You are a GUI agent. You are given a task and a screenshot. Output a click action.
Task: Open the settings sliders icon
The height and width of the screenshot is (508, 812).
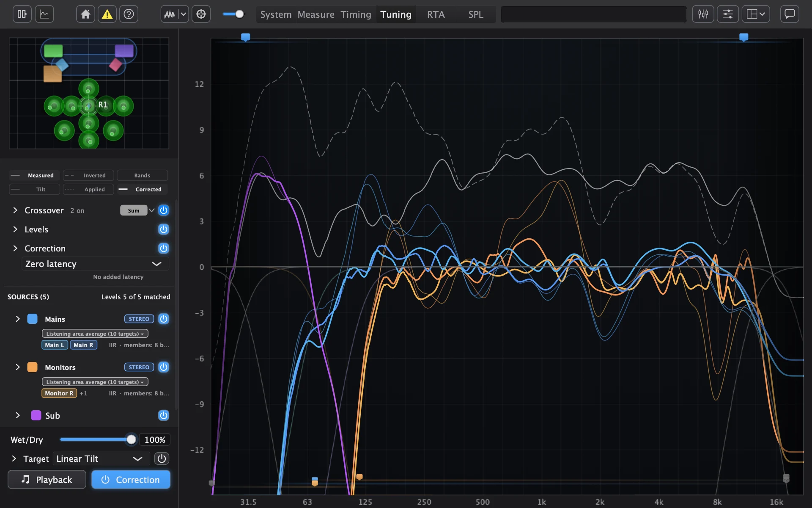click(x=728, y=14)
